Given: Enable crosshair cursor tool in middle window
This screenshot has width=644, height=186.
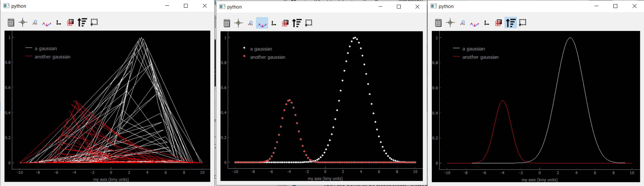Looking at the screenshot, I should (x=238, y=23).
